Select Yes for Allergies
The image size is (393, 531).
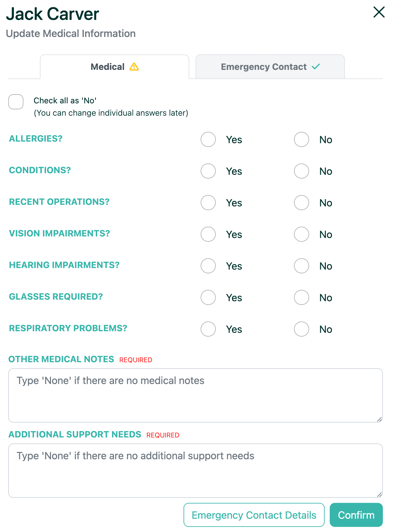click(x=208, y=140)
